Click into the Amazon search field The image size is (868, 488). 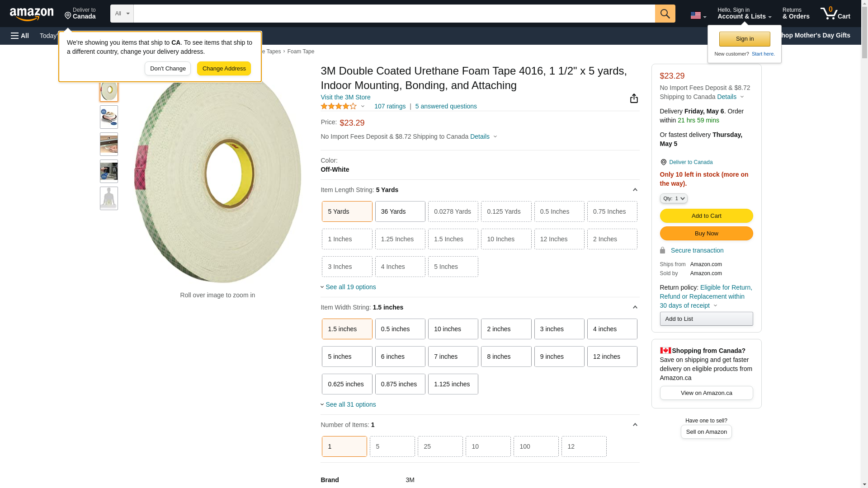pos(394,14)
